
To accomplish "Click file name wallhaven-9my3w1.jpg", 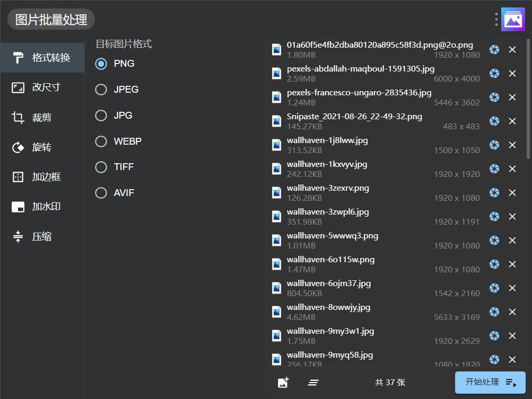I will (x=330, y=331).
